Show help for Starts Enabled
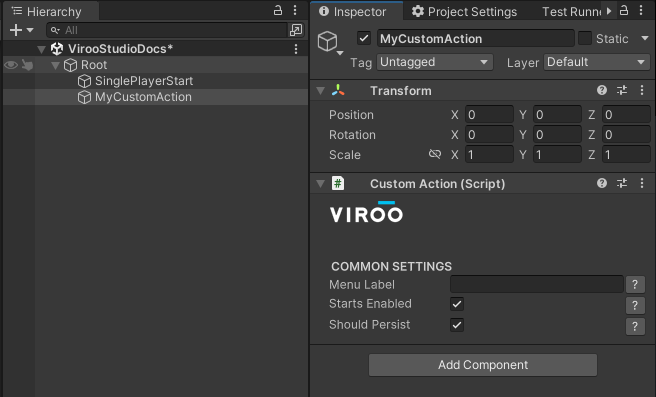This screenshot has height=397, width=656. (635, 305)
